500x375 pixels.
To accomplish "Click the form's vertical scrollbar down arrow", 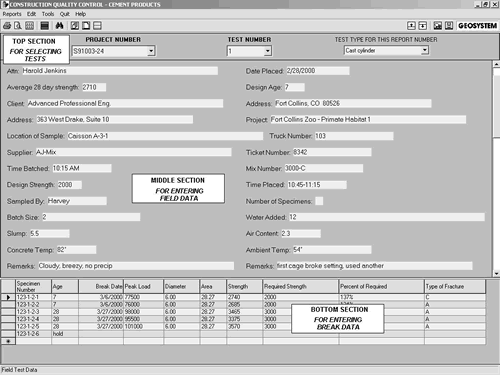I will [496, 273].
